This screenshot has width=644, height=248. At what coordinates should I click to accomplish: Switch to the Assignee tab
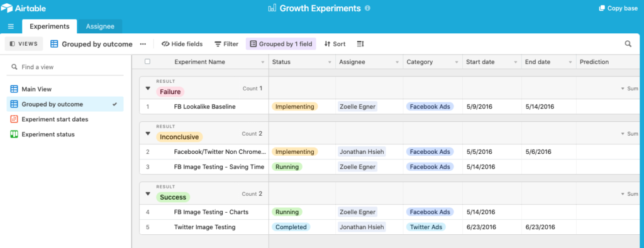pyautogui.click(x=100, y=26)
